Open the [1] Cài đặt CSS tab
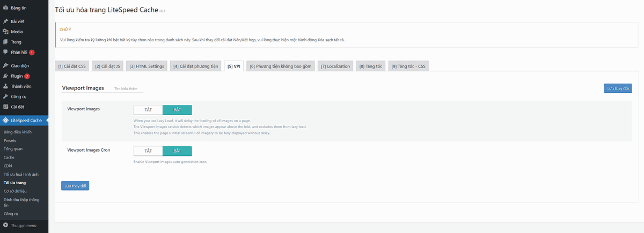 (72, 66)
